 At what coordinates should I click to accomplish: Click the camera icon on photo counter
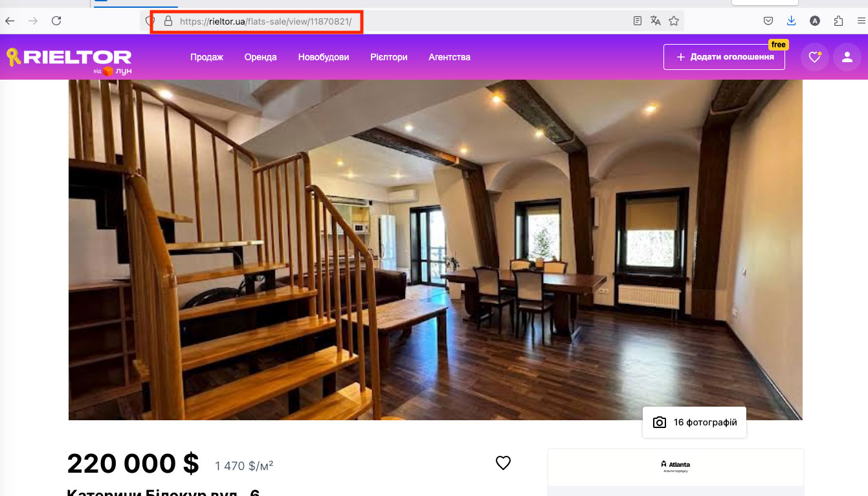tap(659, 422)
